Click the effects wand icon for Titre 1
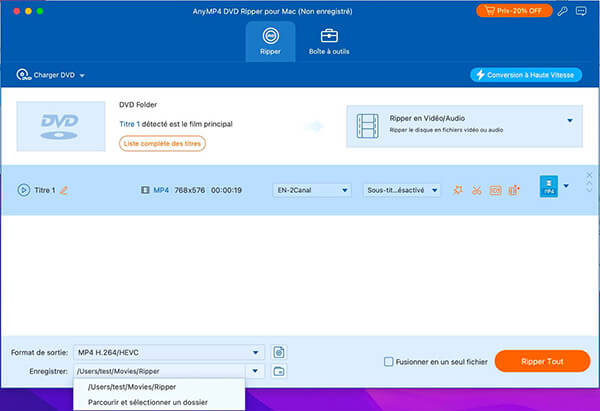This screenshot has width=600, height=411. (x=458, y=190)
